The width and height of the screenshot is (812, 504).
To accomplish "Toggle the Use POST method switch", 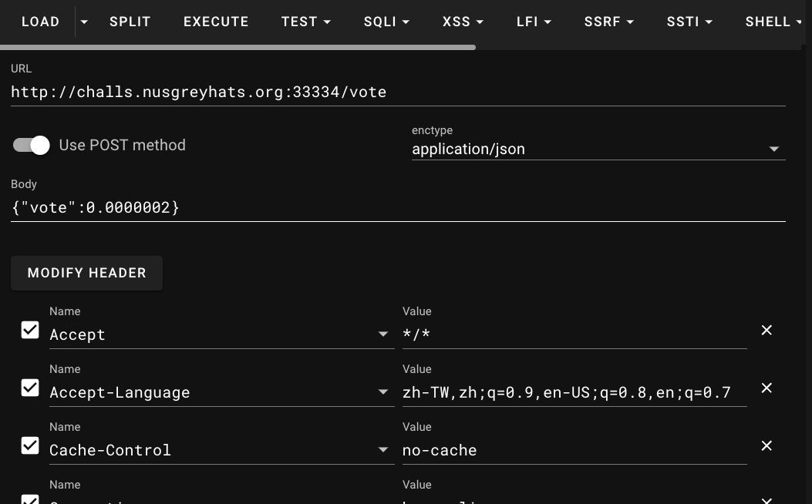I will 32,145.
